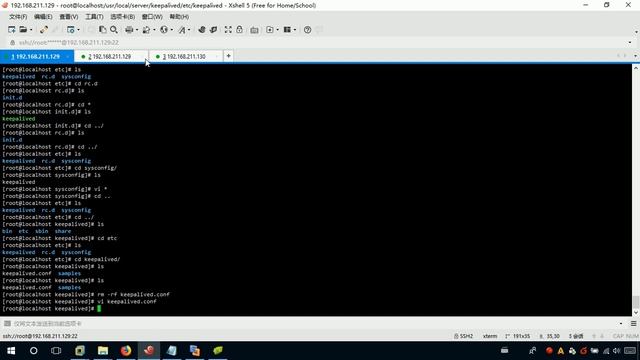The height and width of the screenshot is (360, 640).
Task: Open the Window (W) menu
Action: 152,17
